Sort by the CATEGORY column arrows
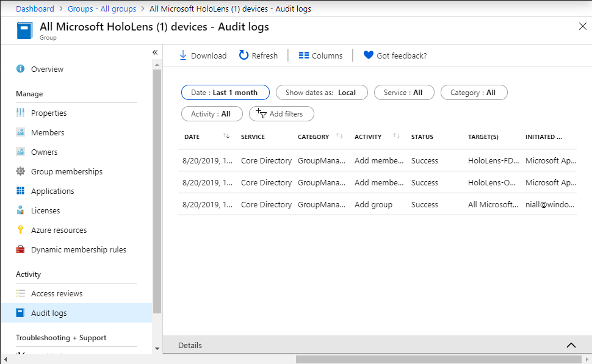This screenshot has width=592, height=364. pyautogui.click(x=339, y=136)
